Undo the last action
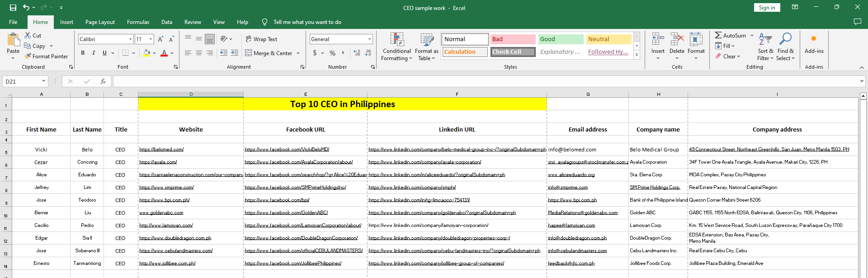 pos(26,8)
